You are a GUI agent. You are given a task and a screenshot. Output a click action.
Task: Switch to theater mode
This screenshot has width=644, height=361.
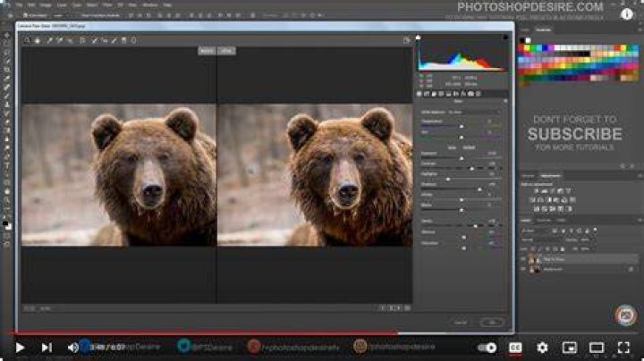coord(597,348)
